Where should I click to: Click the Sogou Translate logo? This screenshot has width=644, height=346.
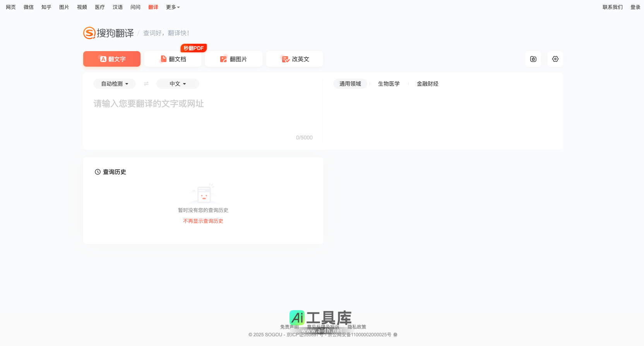108,33
